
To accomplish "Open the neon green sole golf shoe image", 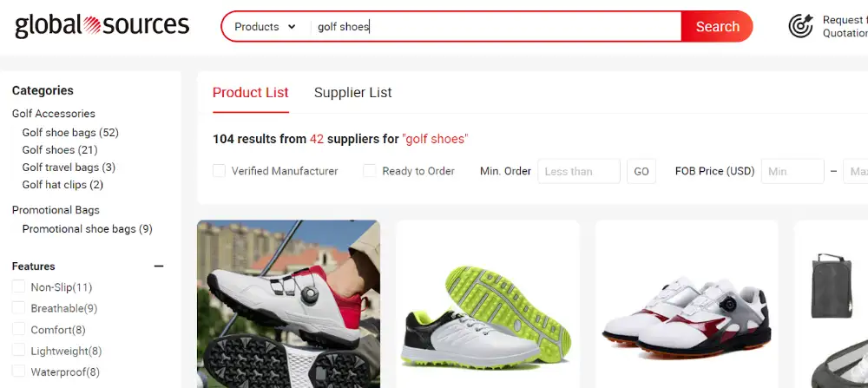I will tap(488, 304).
